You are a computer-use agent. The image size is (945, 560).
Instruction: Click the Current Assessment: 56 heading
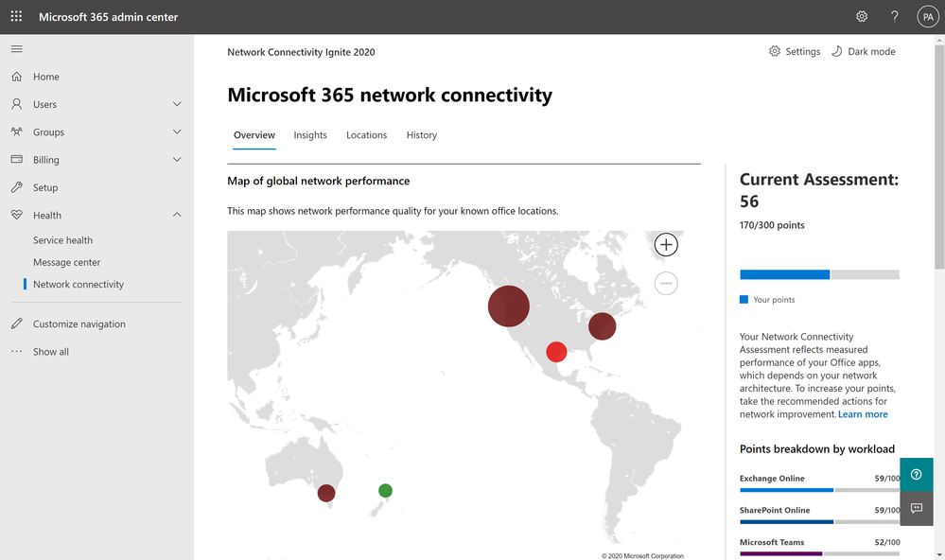[819, 190]
